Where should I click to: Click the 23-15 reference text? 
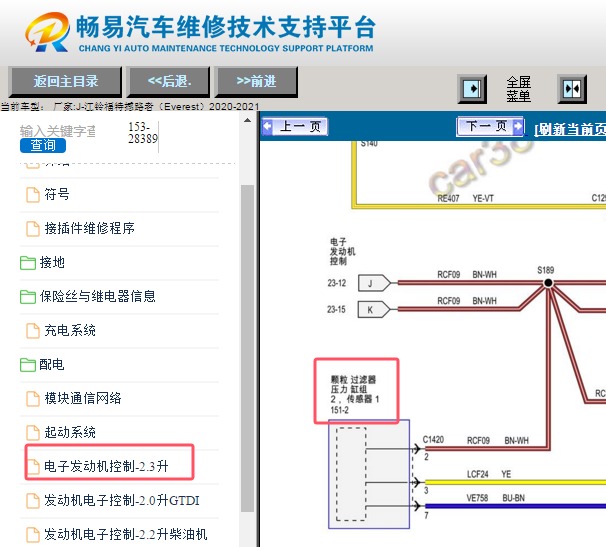coord(336,309)
